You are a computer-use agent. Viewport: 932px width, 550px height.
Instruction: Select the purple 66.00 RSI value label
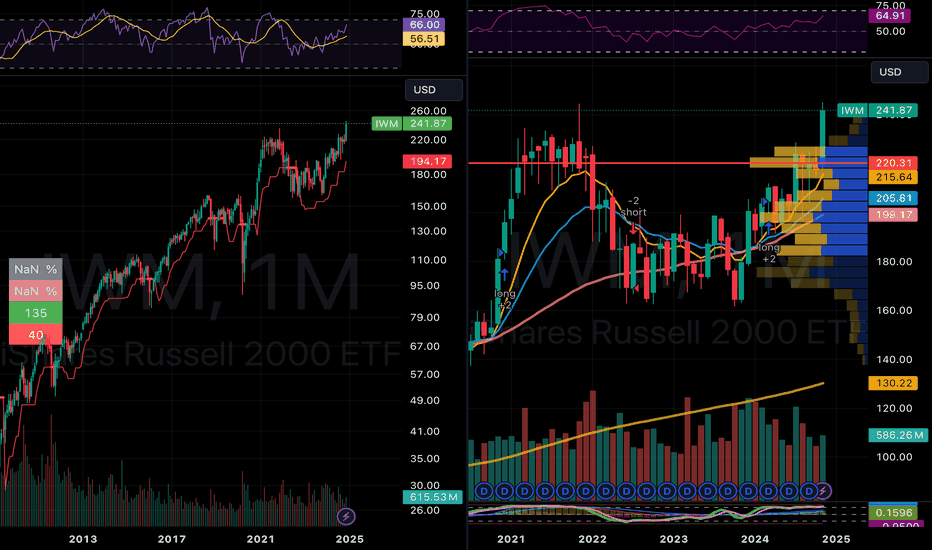pyautogui.click(x=424, y=25)
